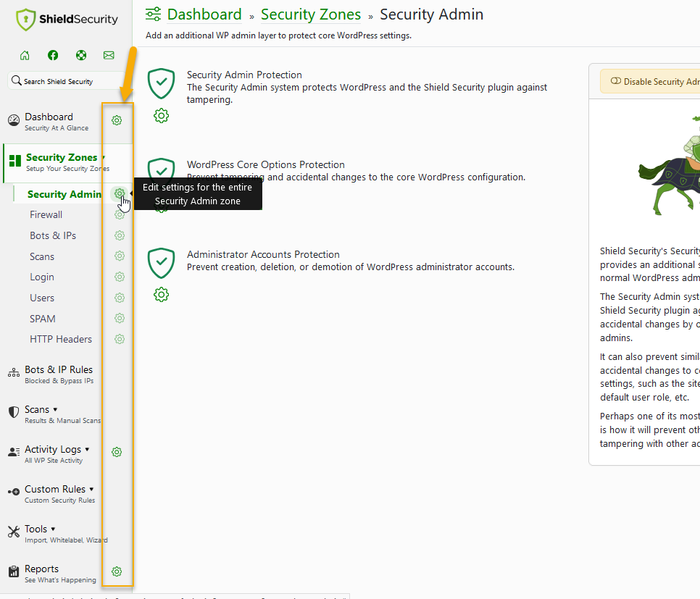Click the Reports clipboard icon
Image resolution: width=700 pixels, height=599 pixels.
[14, 571]
